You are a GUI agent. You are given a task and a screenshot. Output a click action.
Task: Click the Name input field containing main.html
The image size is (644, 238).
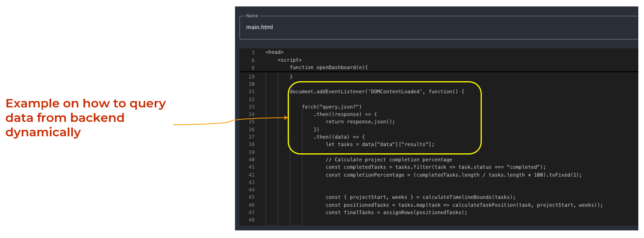[x=436, y=27]
